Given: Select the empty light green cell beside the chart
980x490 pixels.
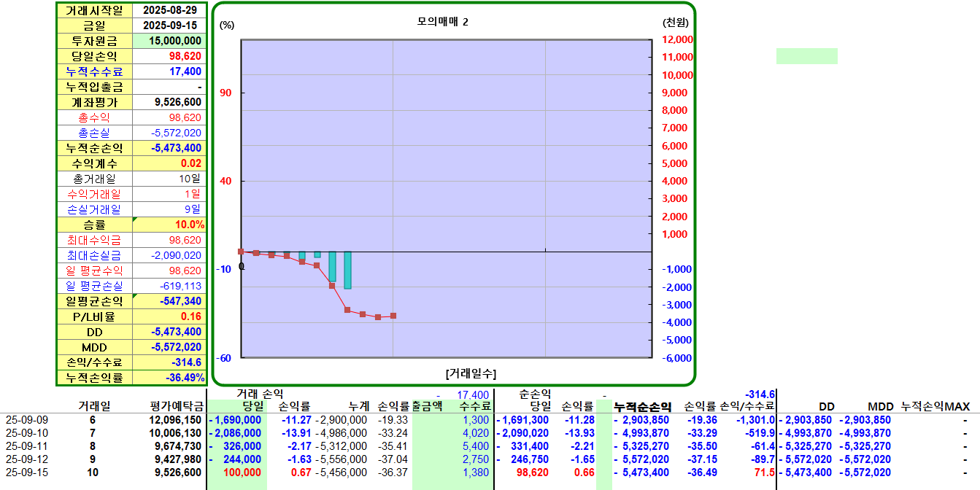Looking at the screenshot, I should pos(806,56).
